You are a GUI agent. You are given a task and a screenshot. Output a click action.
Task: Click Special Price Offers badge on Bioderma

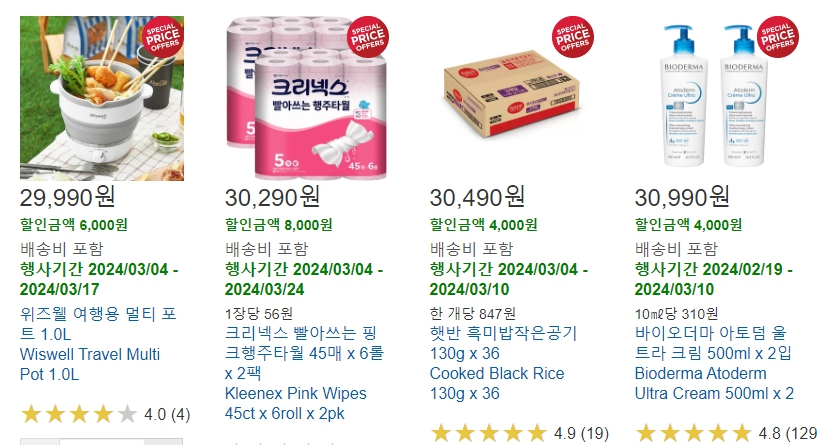[777, 37]
